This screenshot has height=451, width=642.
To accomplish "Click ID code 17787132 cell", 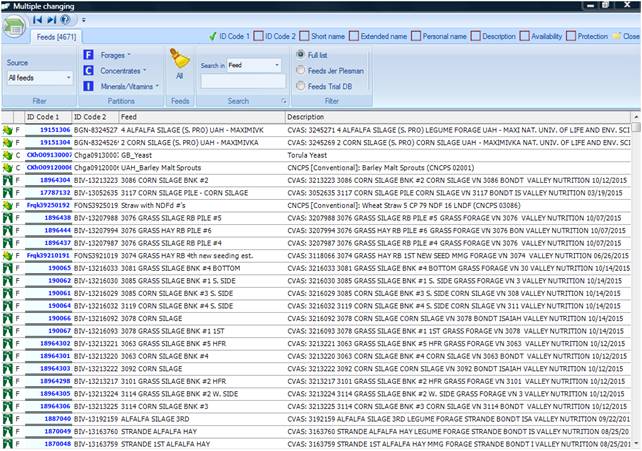I will coord(48,193).
